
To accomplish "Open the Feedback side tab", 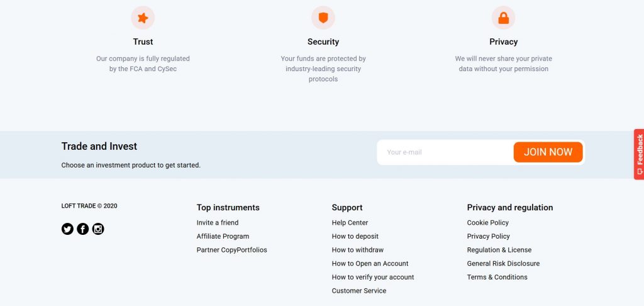I will click(639, 154).
